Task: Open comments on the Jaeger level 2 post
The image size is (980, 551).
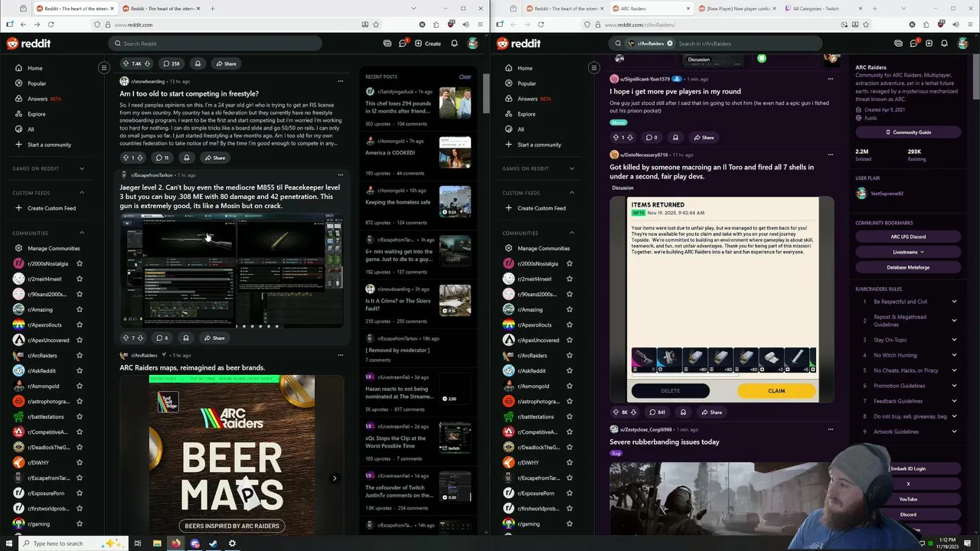Action: click(x=162, y=337)
